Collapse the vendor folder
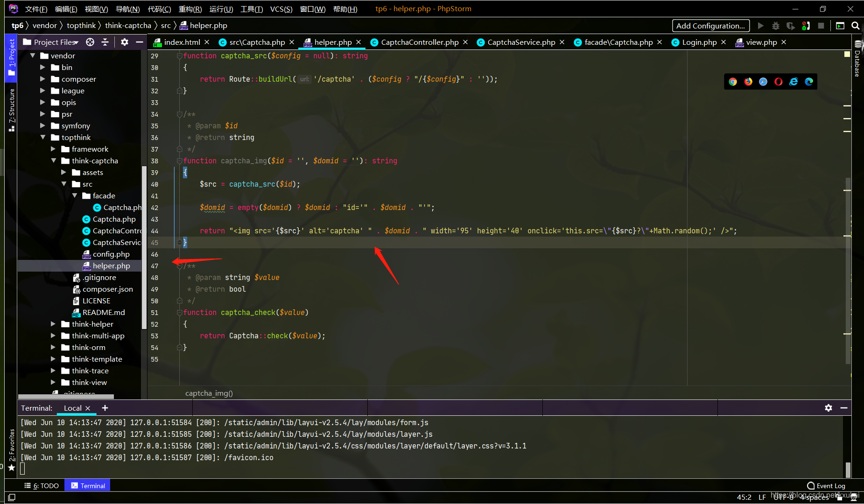The height and width of the screenshot is (504, 864). tap(33, 56)
